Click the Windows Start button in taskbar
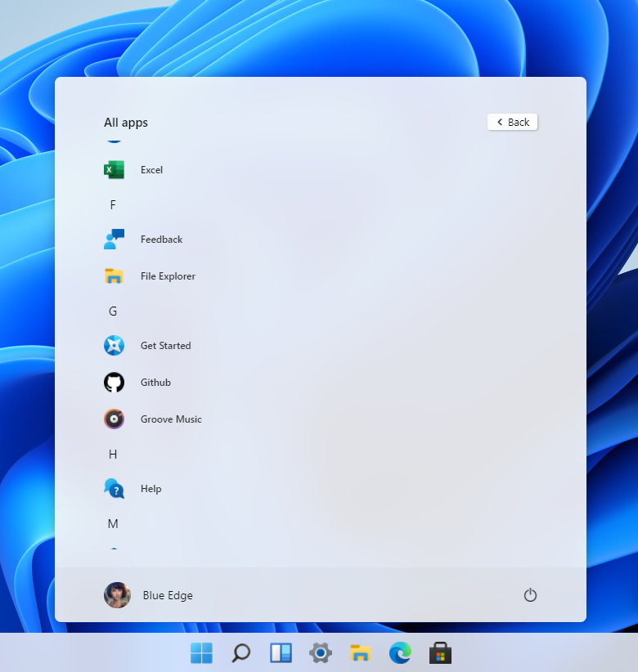The width and height of the screenshot is (638, 672). 201,653
